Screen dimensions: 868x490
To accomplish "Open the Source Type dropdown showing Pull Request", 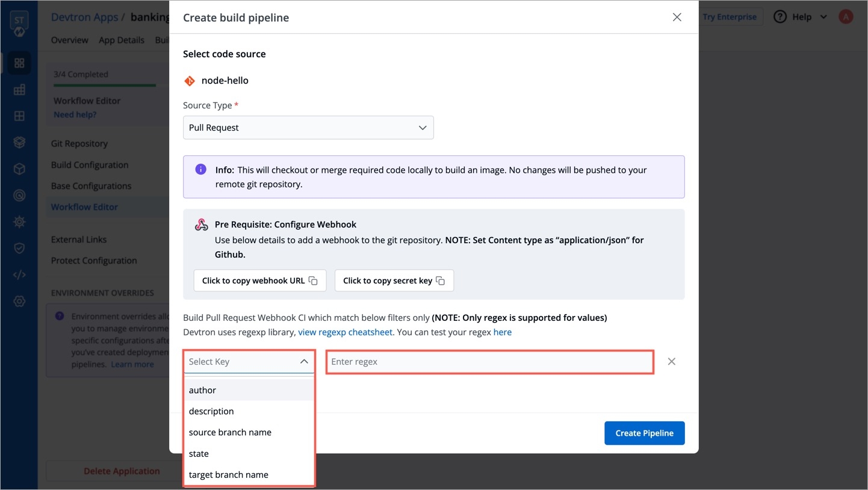I will pyautogui.click(x=308, y=128).
